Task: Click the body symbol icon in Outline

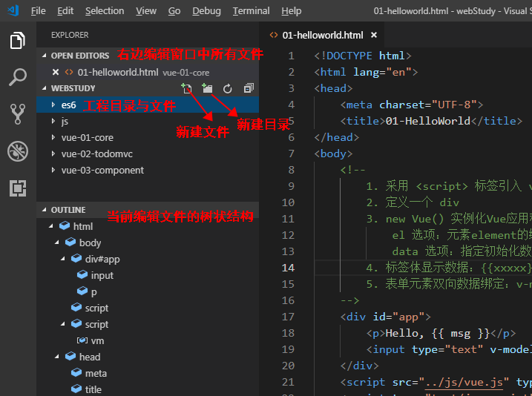Action: click(x=70, y=242)
